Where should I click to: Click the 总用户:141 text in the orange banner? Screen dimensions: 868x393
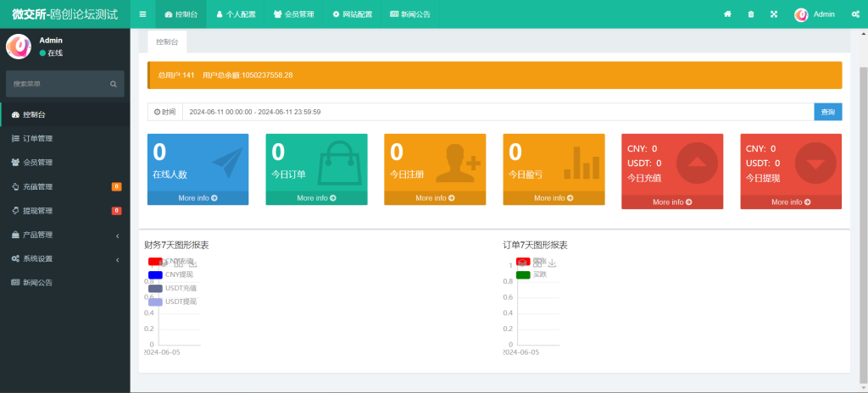[x=176, y=75]
